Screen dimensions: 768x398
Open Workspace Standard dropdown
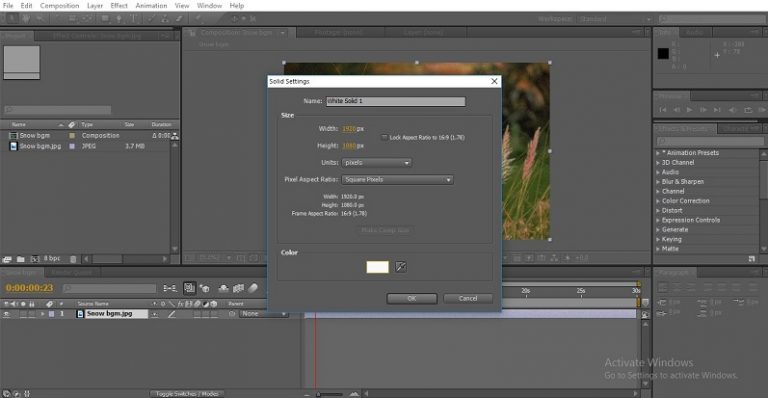[616, 19]
